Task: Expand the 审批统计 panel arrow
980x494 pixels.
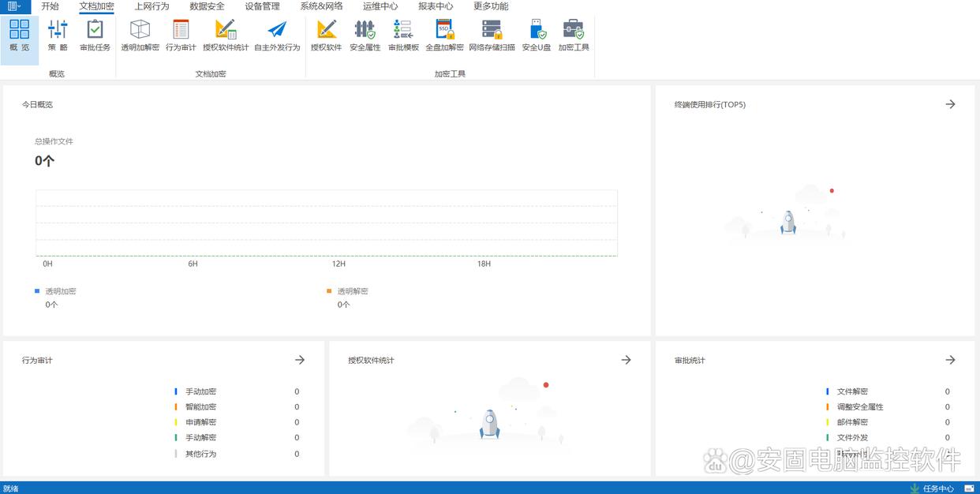Action: pos(950,360)
